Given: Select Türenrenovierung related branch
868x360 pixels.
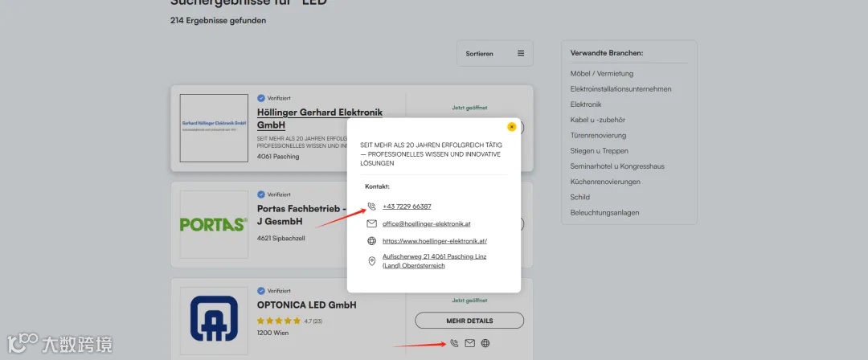Looking at the screenshot, I should [599, 136].
